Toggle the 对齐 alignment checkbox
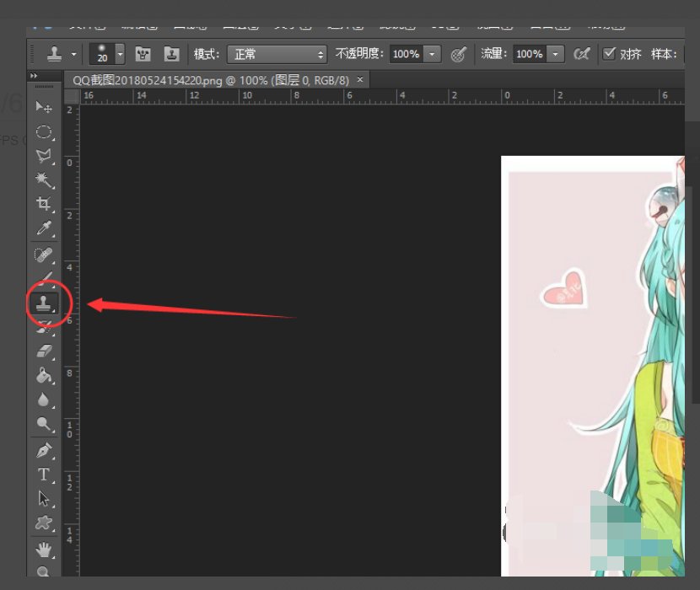The image size is (700, 590). pyautogui.click(x=610, y=53)
